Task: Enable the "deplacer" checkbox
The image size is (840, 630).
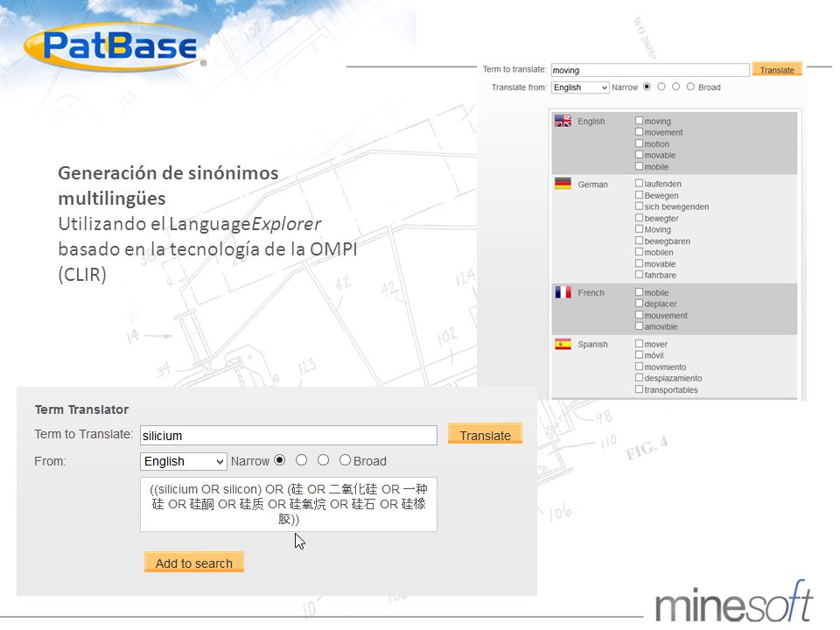Action: click(639, 304)
